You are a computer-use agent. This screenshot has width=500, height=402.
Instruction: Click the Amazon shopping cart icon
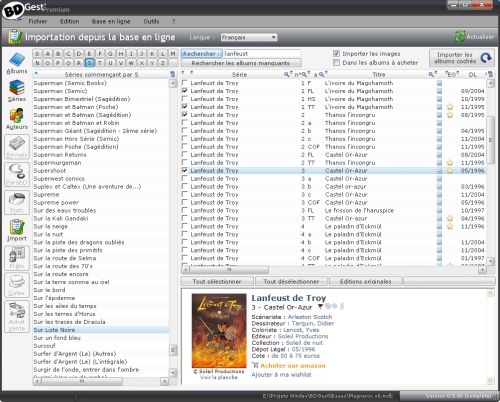(255, 365)
